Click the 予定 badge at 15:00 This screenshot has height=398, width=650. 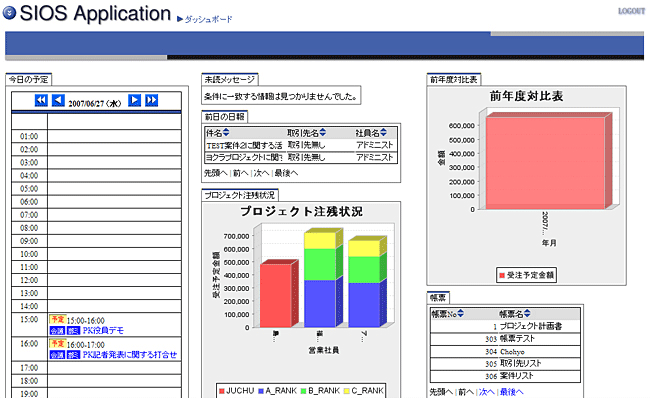[58, 319]
